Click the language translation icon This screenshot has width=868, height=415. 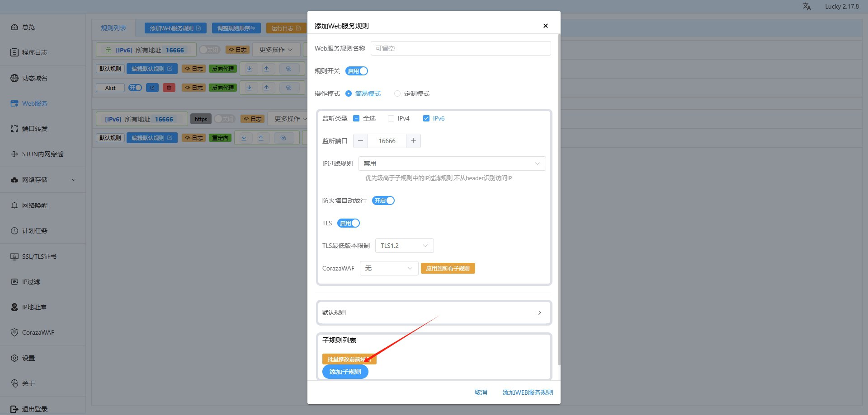coord(807,6)
